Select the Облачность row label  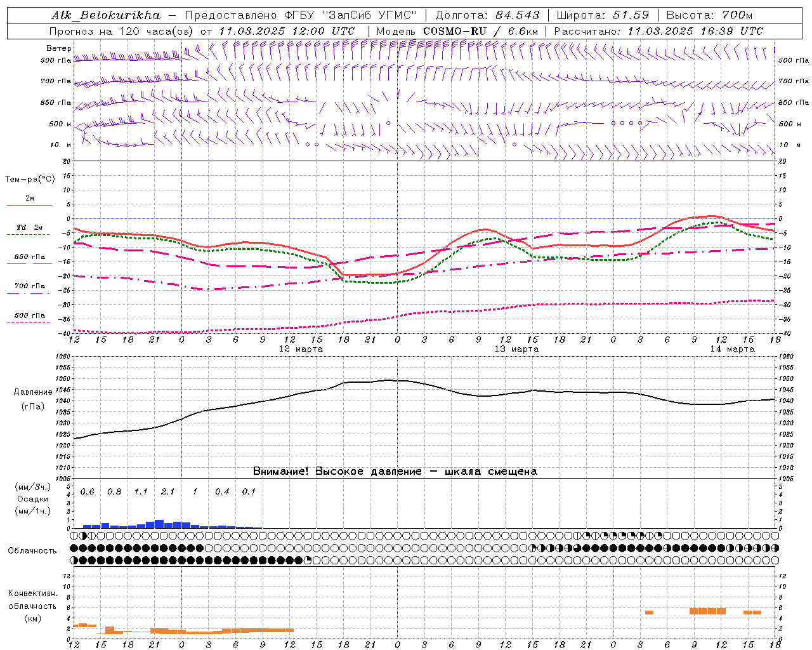pos(32,551)
